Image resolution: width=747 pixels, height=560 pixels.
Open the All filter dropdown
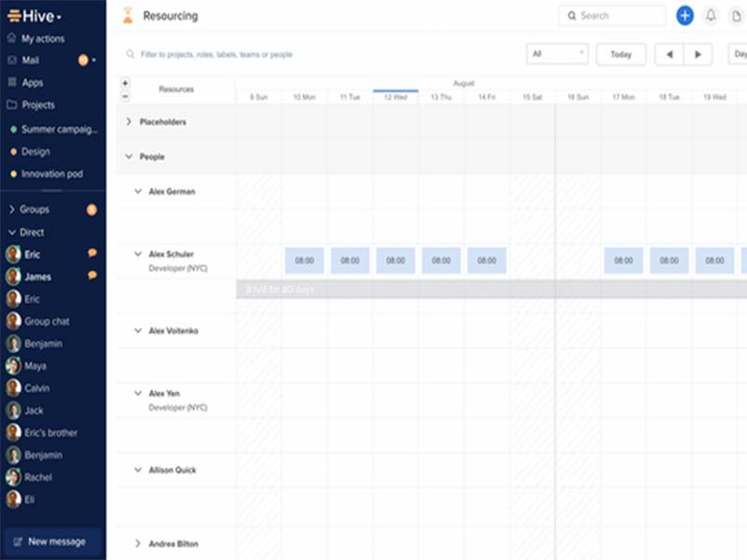[x=557, y=54]
